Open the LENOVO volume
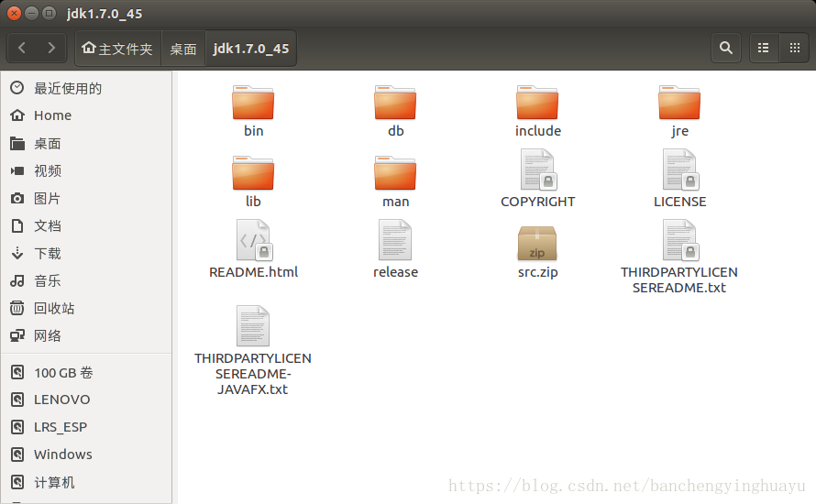Screen dimensions: 816x504 [86, 400]
